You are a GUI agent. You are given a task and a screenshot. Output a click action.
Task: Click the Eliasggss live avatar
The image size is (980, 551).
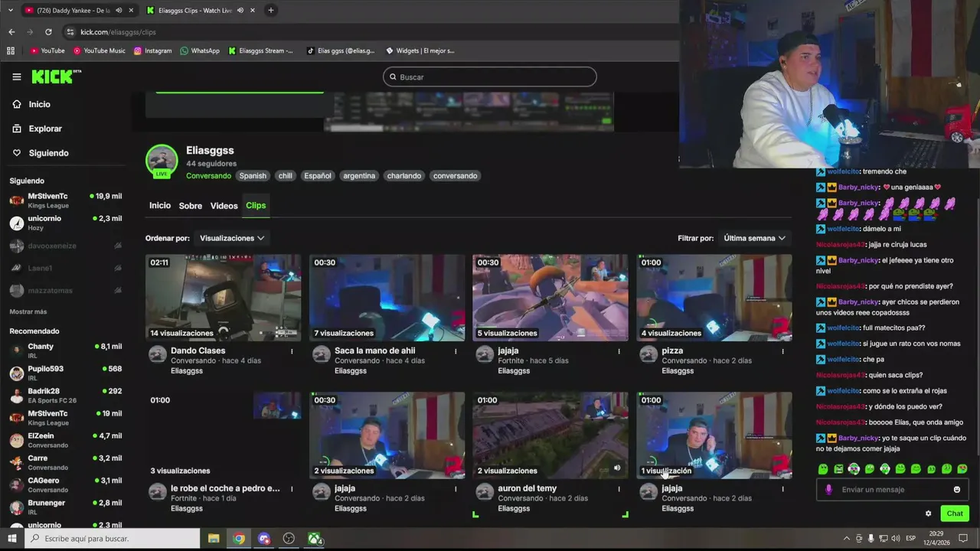[x=162, y=161]
